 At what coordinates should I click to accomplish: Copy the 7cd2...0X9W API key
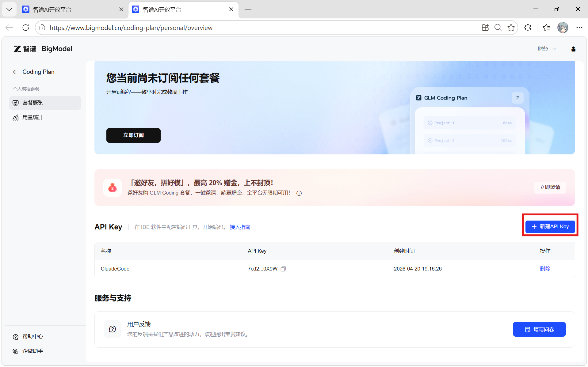click(283, 269)
